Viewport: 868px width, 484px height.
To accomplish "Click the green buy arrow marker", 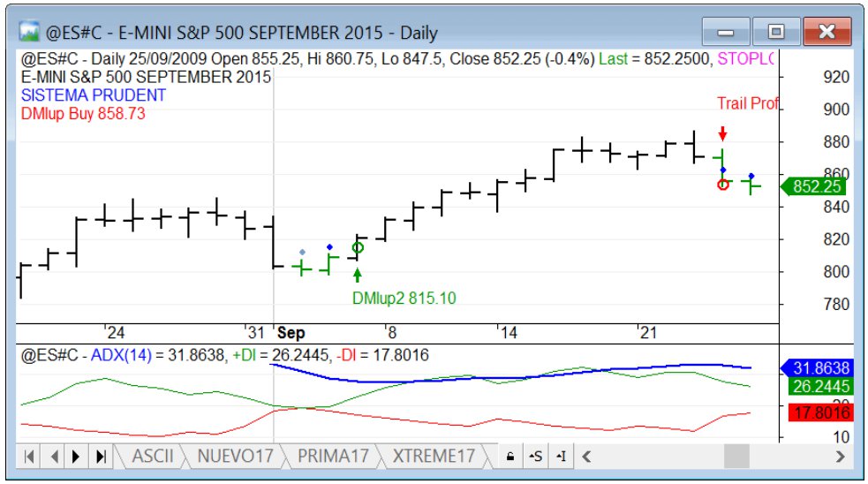I will click(358, 275).
